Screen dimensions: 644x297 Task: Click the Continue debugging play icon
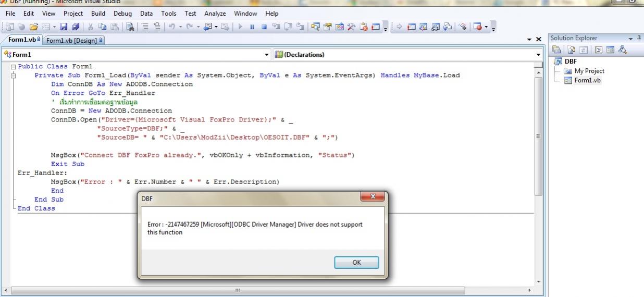click(239, 26)
